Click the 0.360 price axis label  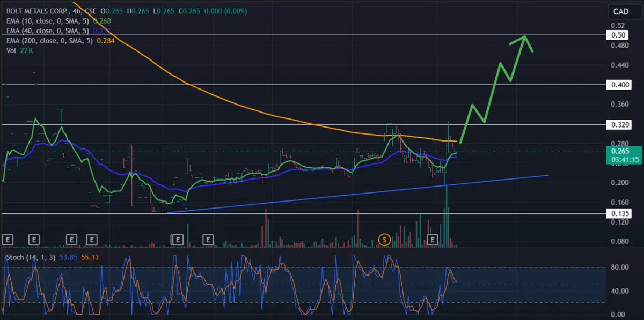pyautogui.click(x=619, y=105)
